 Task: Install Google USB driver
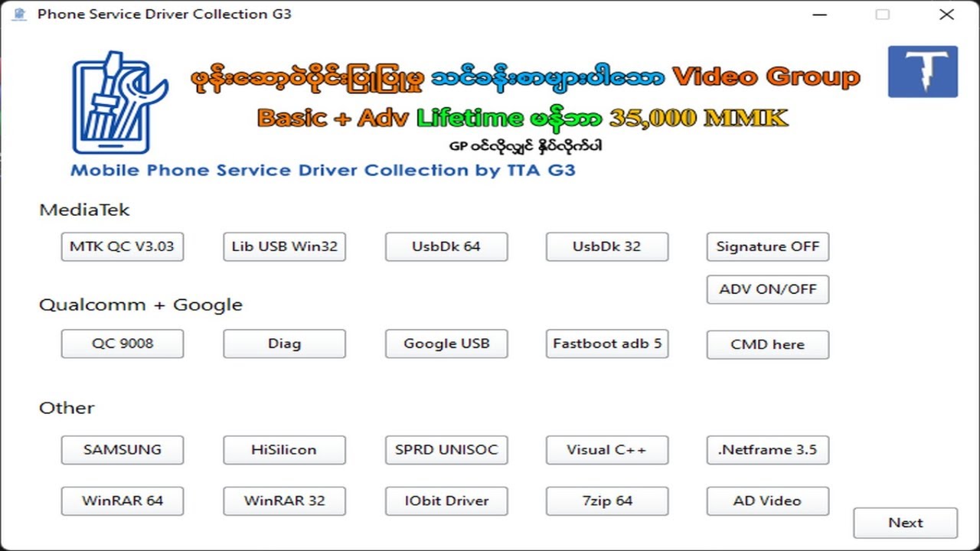tap(446, 344)
